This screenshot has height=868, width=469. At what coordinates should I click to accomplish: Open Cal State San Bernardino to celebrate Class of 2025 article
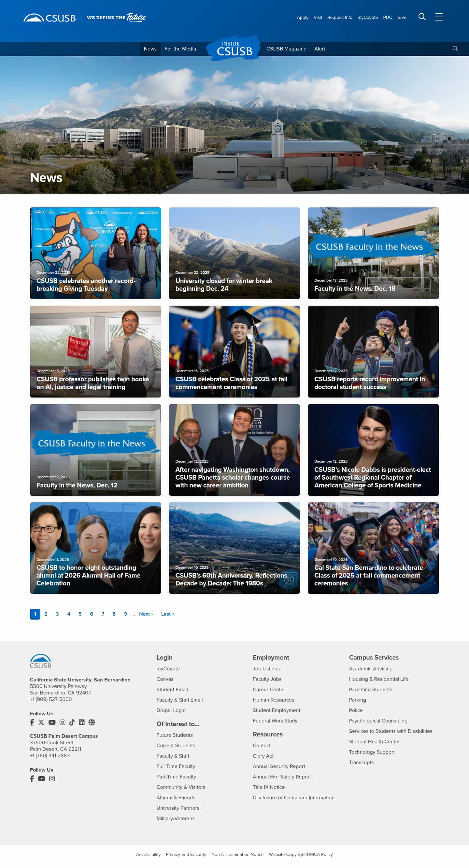click(373, 548)
